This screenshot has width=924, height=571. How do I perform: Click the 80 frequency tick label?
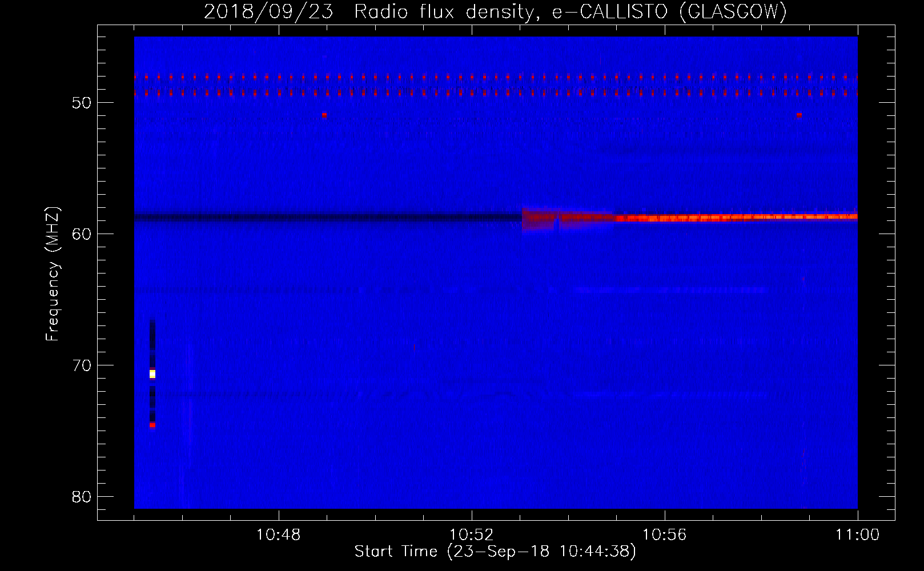point(82,496)
